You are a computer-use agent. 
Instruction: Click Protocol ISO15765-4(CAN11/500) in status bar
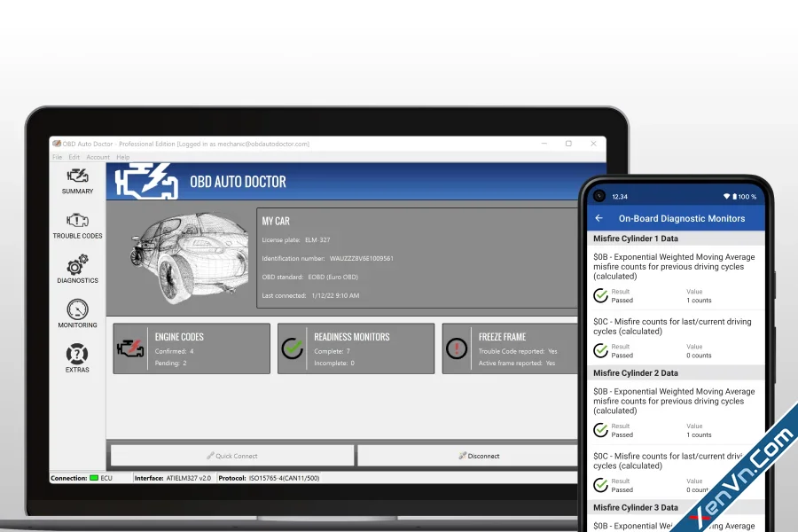coord(269,478)
